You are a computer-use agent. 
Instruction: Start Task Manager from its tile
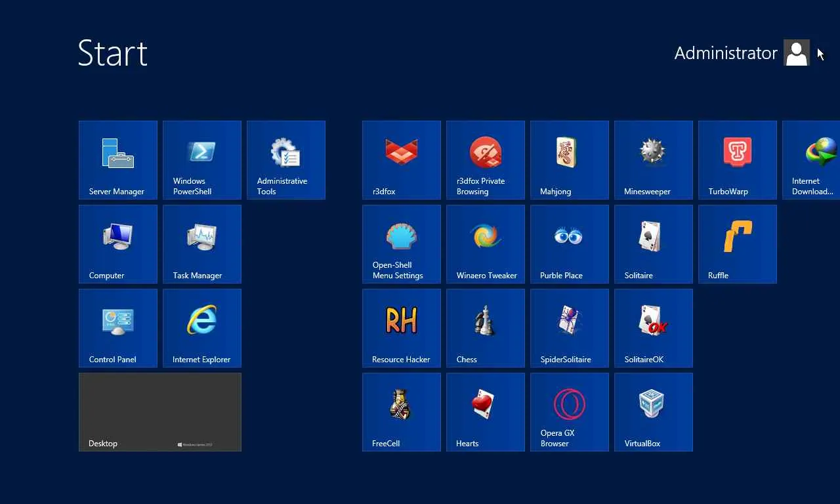pyautogui.click(x=202, y=244)
